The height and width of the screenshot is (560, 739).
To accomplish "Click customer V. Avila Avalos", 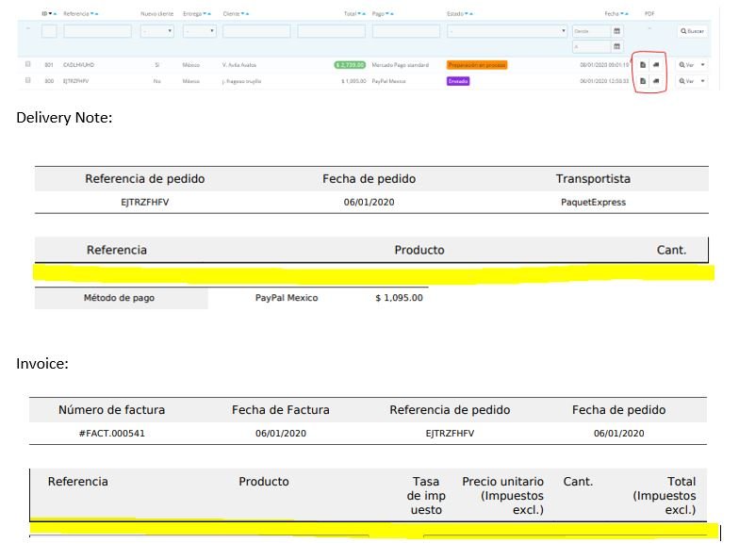I will (239, 65).
